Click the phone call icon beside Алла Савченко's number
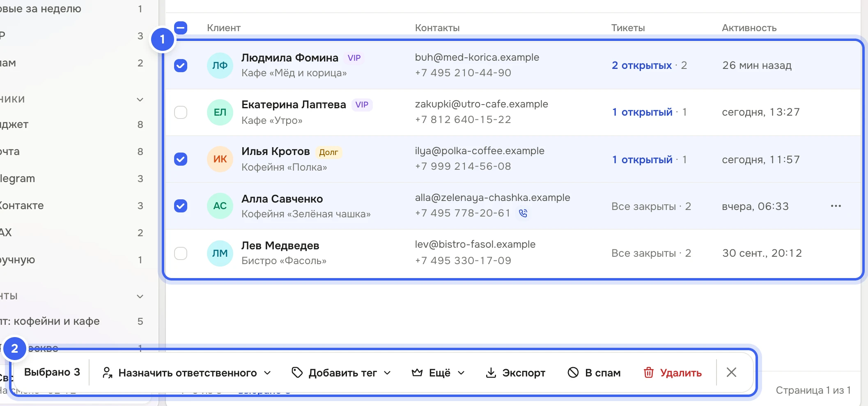Image resolution: width=868 pixels, height=406 pixels. coord(523,213)
